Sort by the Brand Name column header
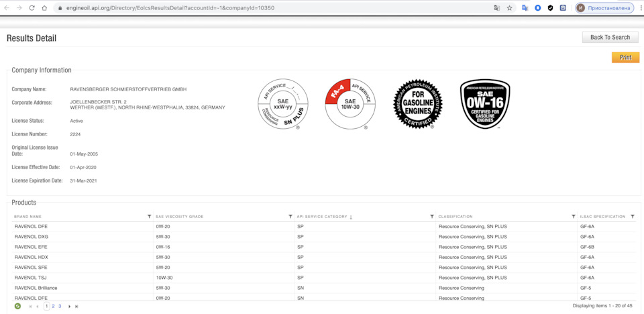This screenshot has height=314, width=644. click(28, 217)
